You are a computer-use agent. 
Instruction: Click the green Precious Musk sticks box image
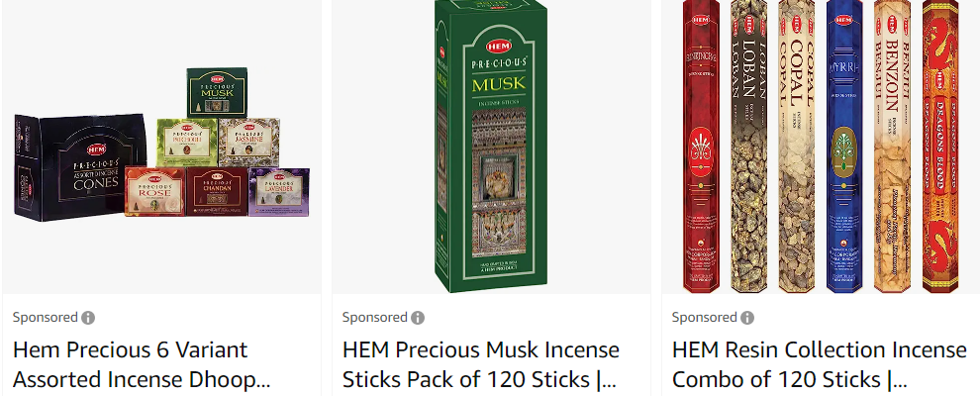coord(490,148)
